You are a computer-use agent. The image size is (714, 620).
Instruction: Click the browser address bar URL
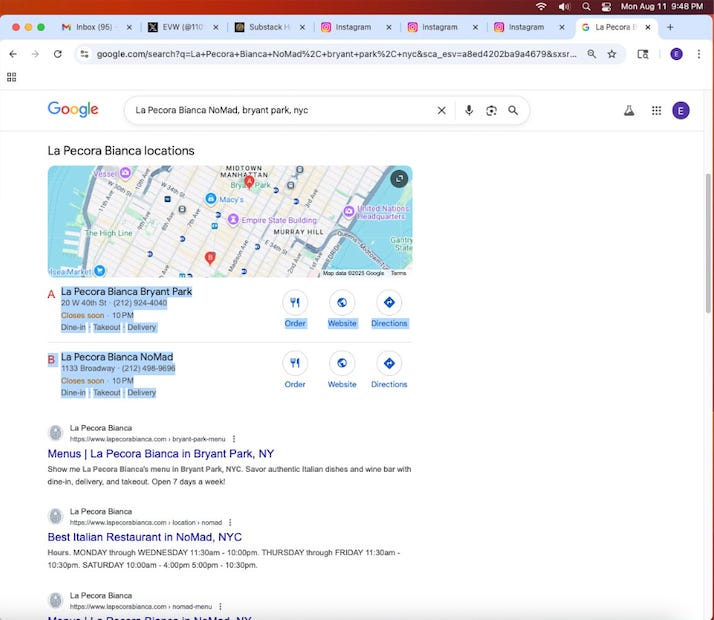click(x=336, y=54)
